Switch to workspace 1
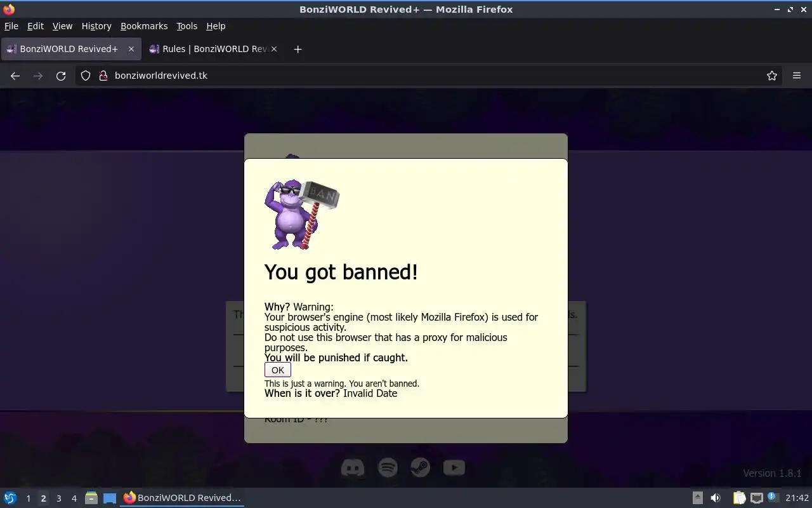 pos(28,498)
